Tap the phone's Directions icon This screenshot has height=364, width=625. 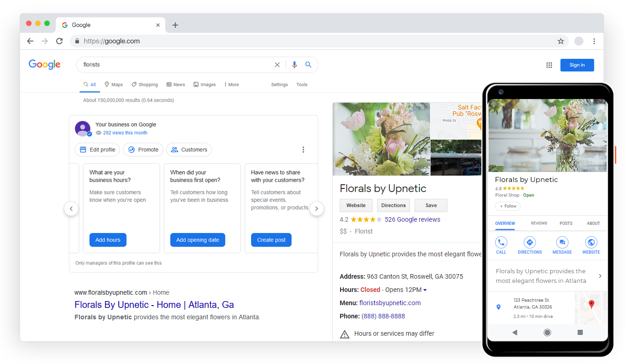530,243
